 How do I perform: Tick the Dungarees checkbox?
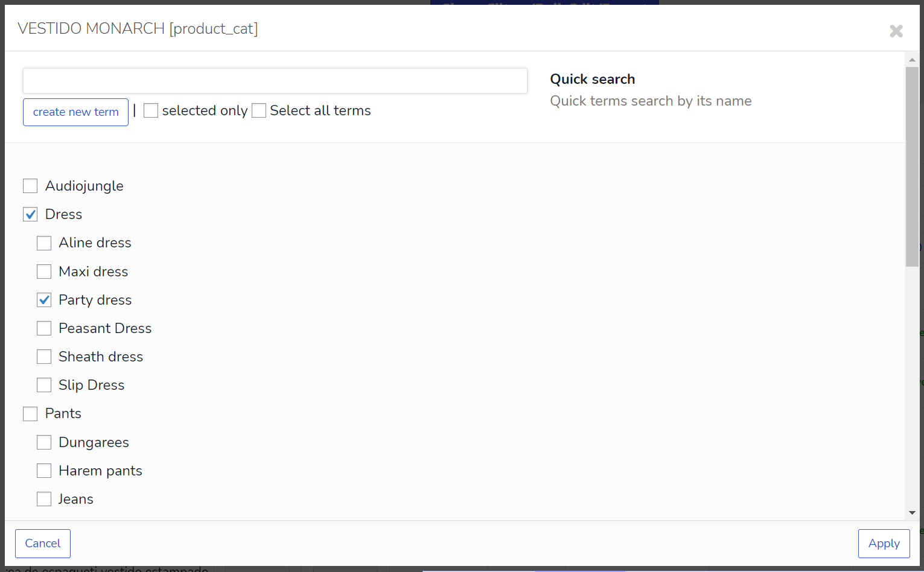click(44, 442)
